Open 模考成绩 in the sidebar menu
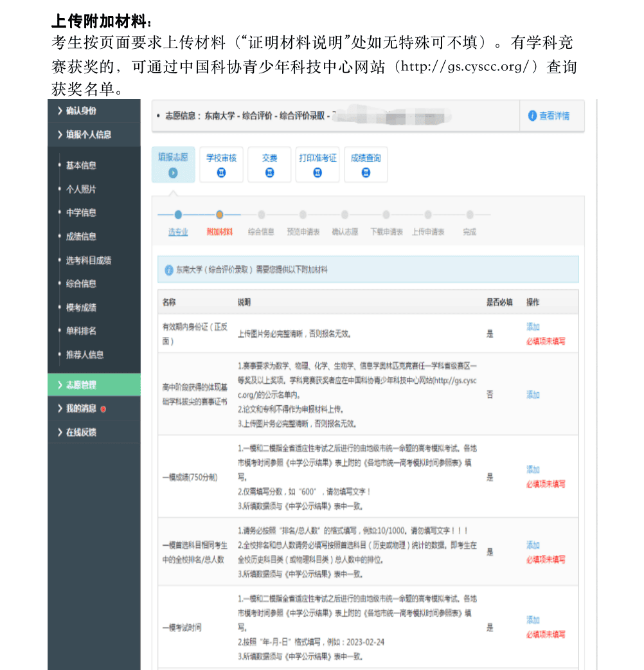Image resolution: width=644 pixels, height=670 pixels. click(81, 307)
